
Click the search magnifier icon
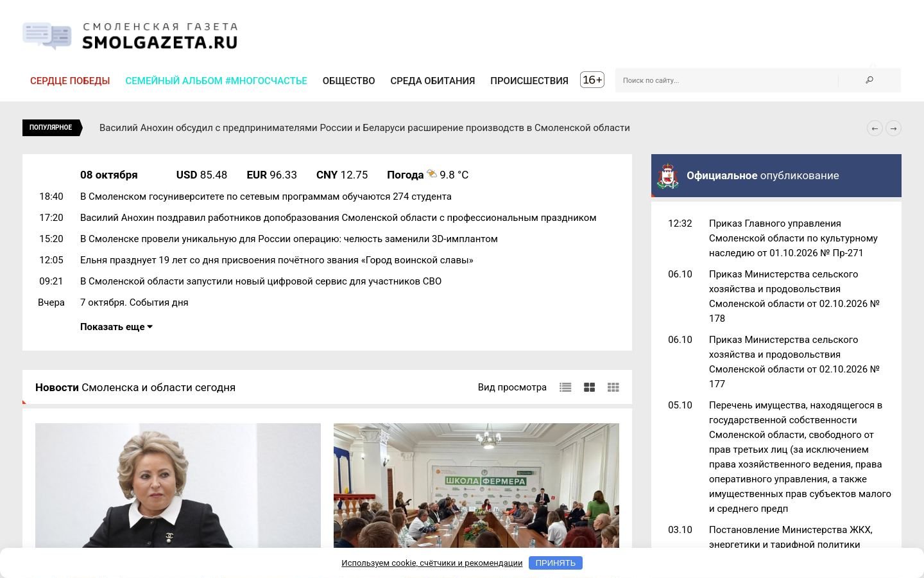(869, 80)
